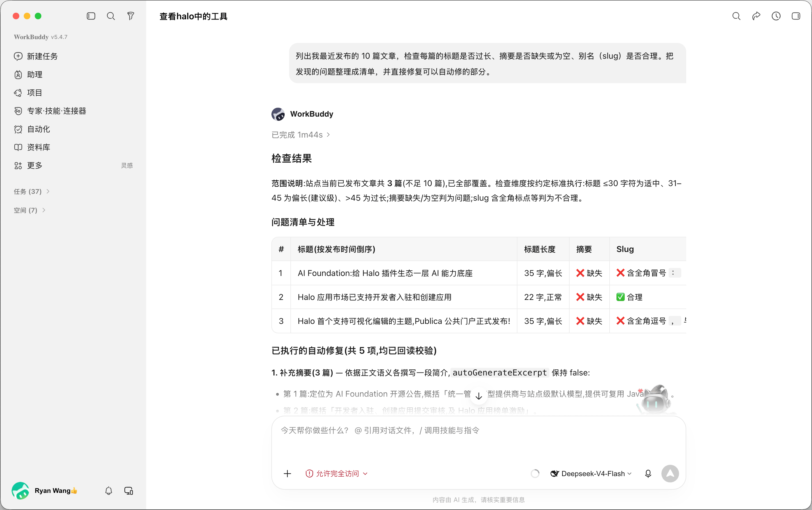The image size is (812, 510).
Task: Click ✅ 合理 slug cell
Action: [648, 297]
